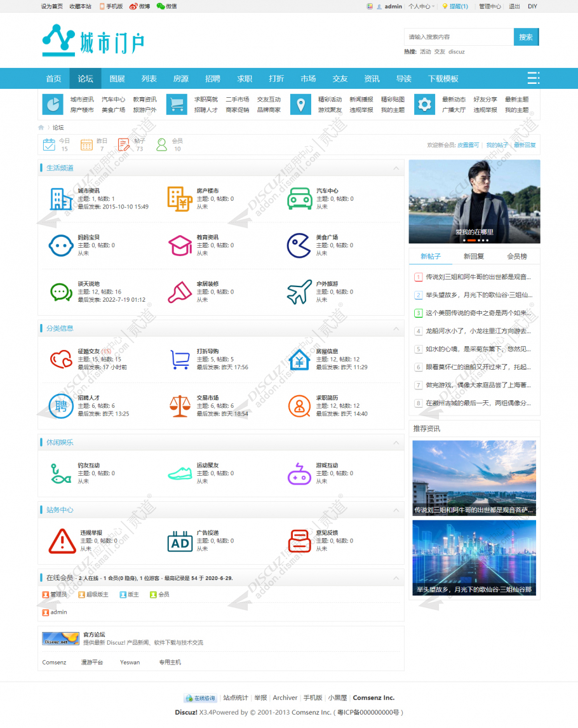
Task: Open 招聘 in navigation bar
Action: [x=213, y=79]
